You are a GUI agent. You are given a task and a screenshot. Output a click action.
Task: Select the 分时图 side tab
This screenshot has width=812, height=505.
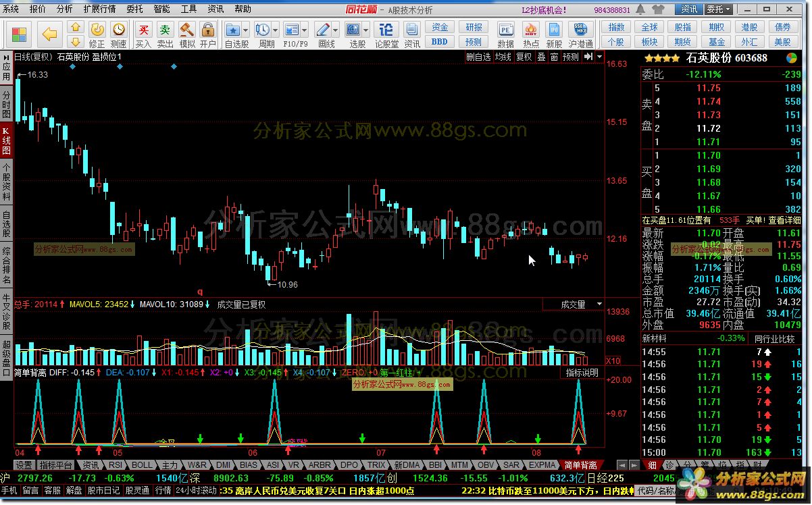6,105
